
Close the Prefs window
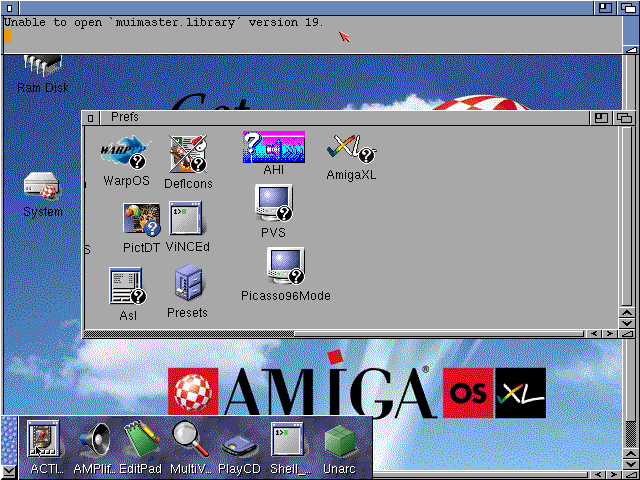[x=91, y=118]
